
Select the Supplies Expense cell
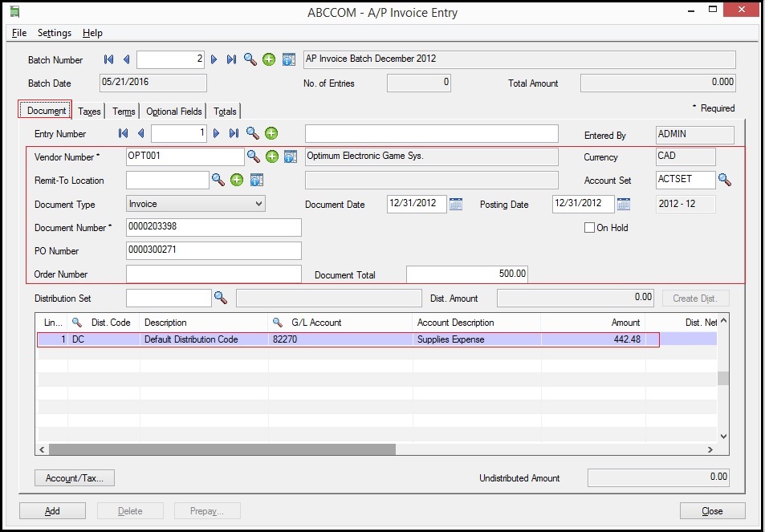point(477,339)
